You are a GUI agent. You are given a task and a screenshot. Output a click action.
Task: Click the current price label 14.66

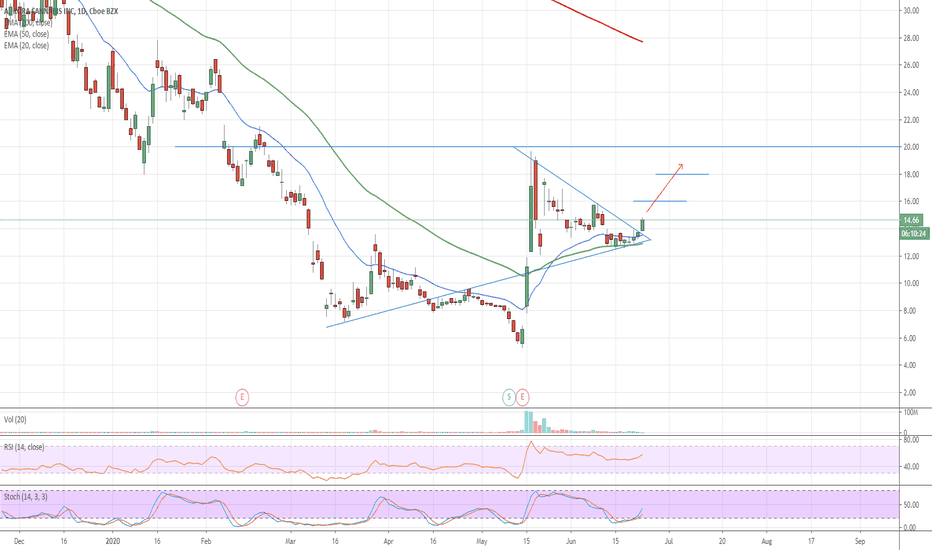(x=911, y=220)
